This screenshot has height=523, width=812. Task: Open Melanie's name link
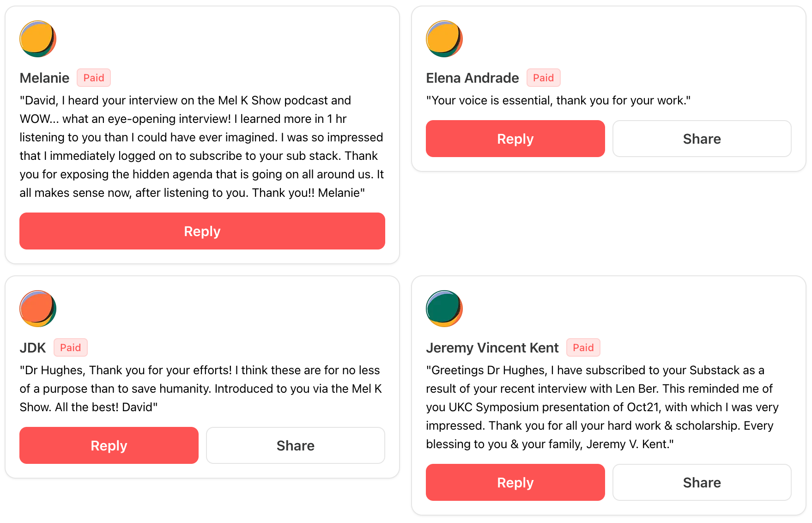pos(44,78)
